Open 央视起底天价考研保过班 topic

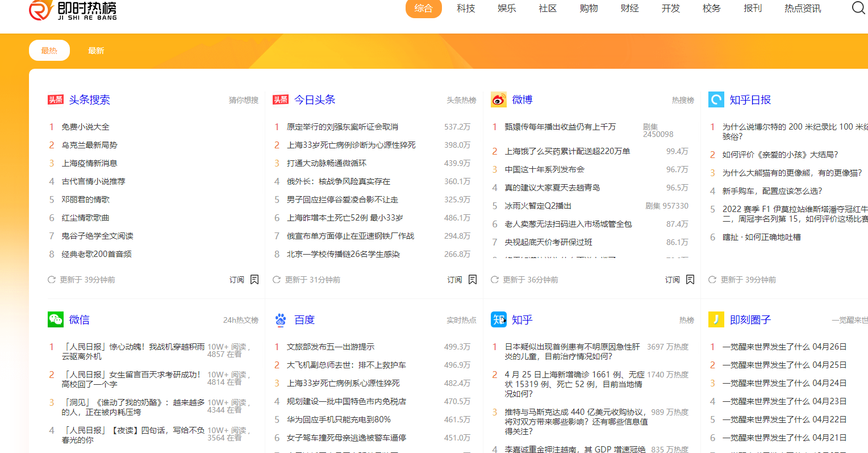point(548,242)
